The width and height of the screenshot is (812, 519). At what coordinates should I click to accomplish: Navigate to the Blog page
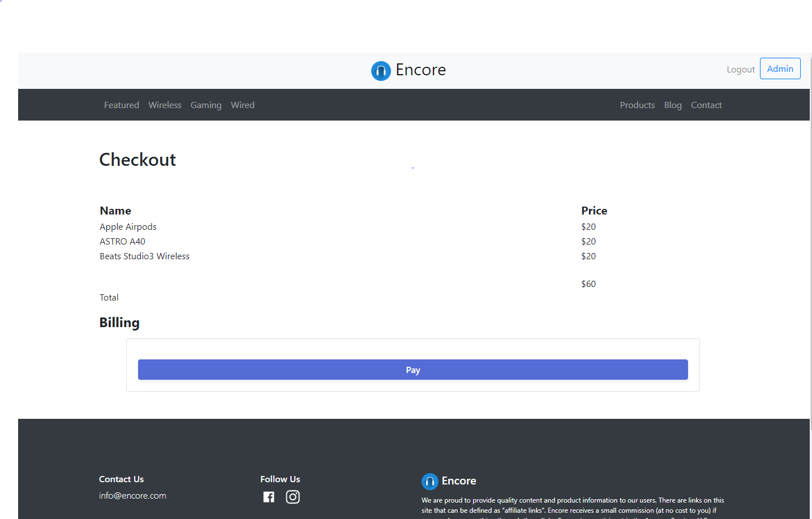pyautogui.click(x=673, y=105)
